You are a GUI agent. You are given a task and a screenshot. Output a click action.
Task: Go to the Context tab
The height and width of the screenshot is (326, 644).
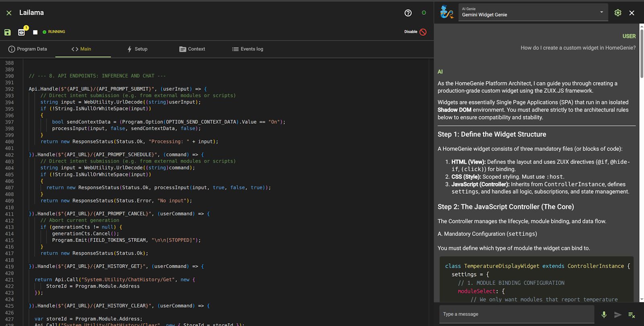192,49
